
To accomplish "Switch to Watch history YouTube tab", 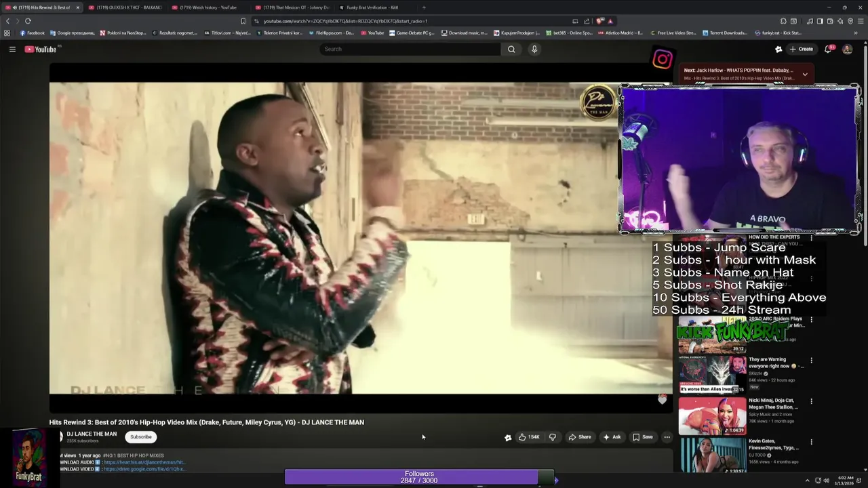I will coord(208,7).
